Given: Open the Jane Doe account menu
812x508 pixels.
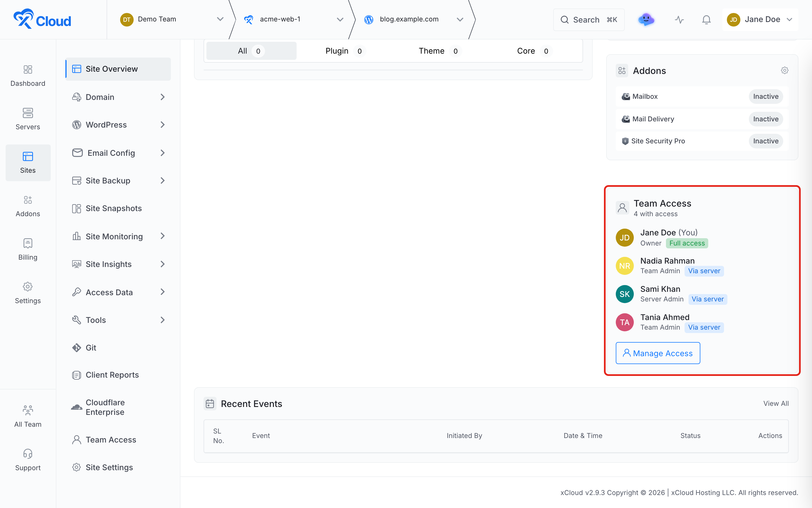Looking at the screenshot, I should (x=760, y=19).
